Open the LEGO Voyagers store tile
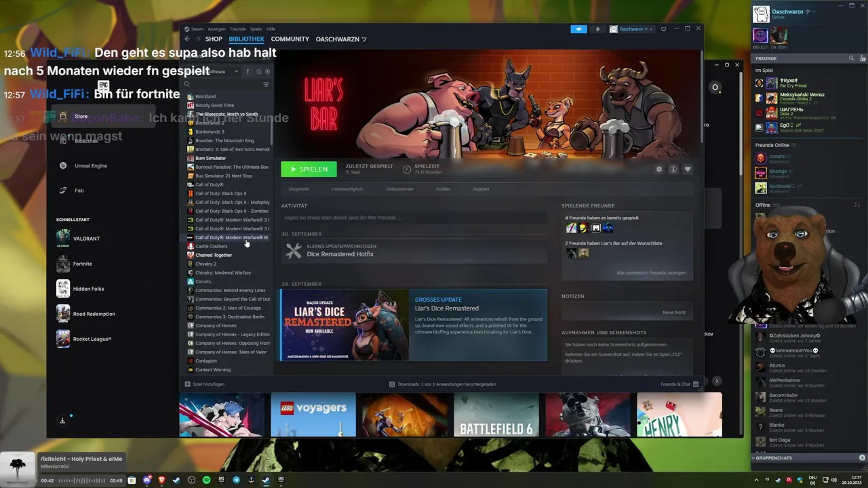Image resolution: width=868 pixels, height=488 pixels. (313, 415)
